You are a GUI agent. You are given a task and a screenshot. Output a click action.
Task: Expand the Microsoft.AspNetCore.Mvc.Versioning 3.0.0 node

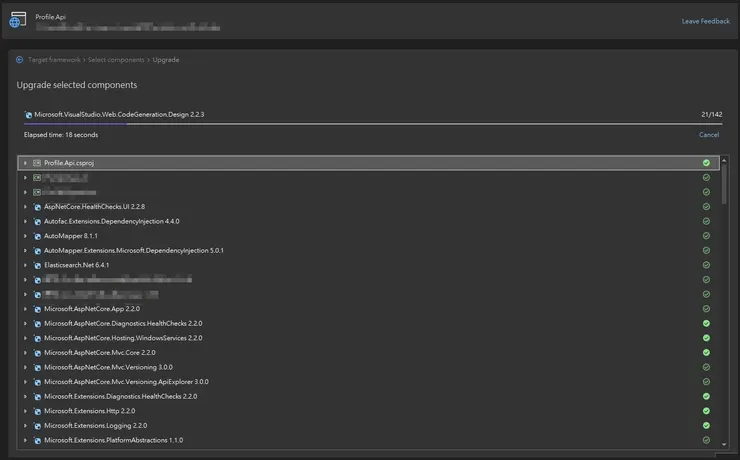click(x=25, y=367)
